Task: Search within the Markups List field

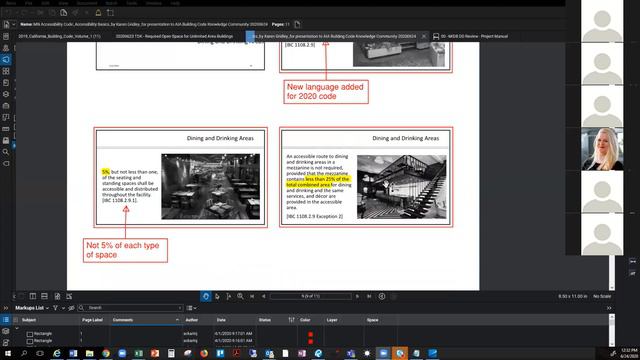Action: [130, 308]
